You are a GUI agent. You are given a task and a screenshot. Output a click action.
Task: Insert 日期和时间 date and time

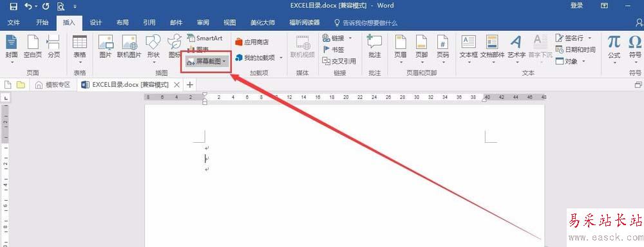coord(575,50)
